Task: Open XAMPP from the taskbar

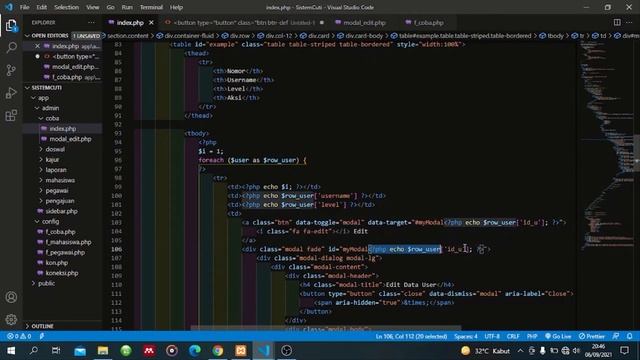Action: 241,351
